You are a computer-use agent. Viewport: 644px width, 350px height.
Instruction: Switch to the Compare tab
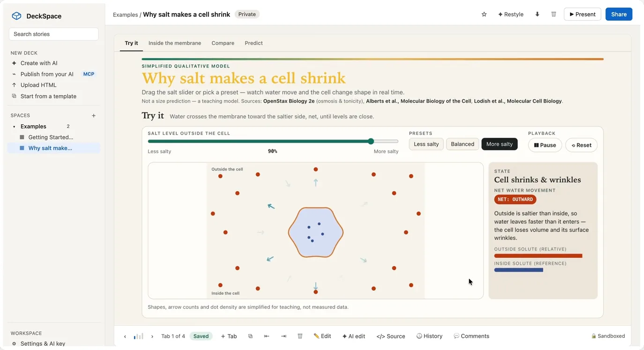(223, 43)
